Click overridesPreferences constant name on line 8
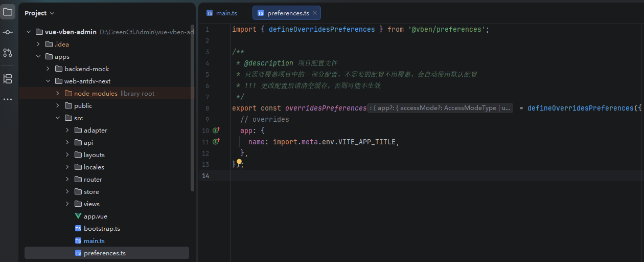644x262 pixels. pos(326,108)
